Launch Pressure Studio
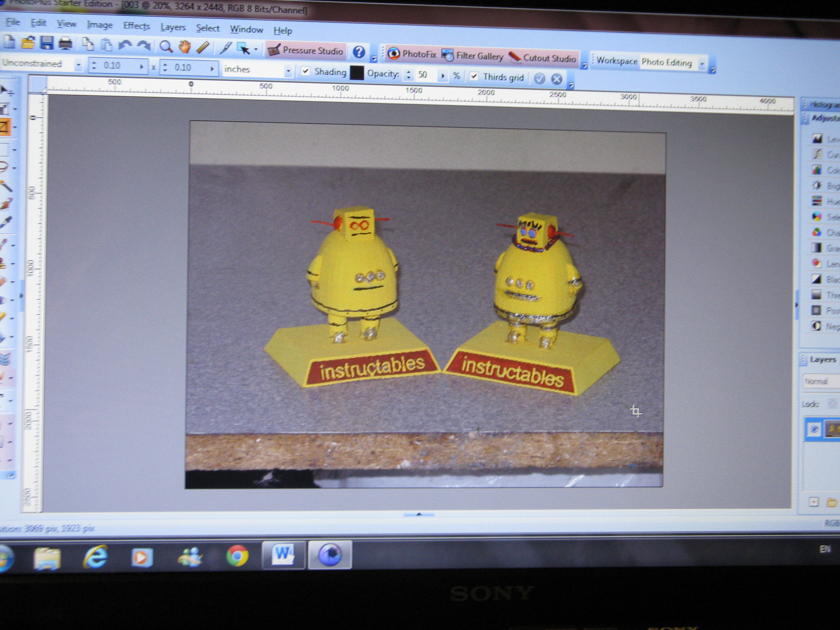Viewport: 840px width, 630px height. pos(305,50)
